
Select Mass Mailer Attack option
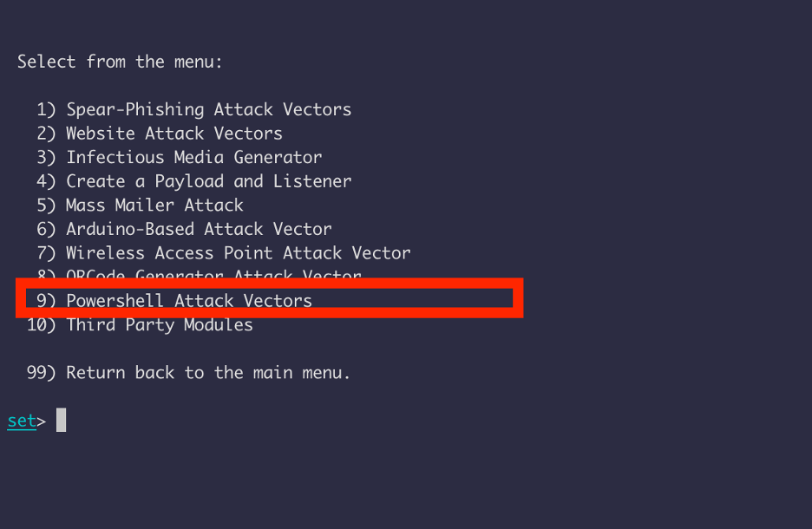click(140, 206)
